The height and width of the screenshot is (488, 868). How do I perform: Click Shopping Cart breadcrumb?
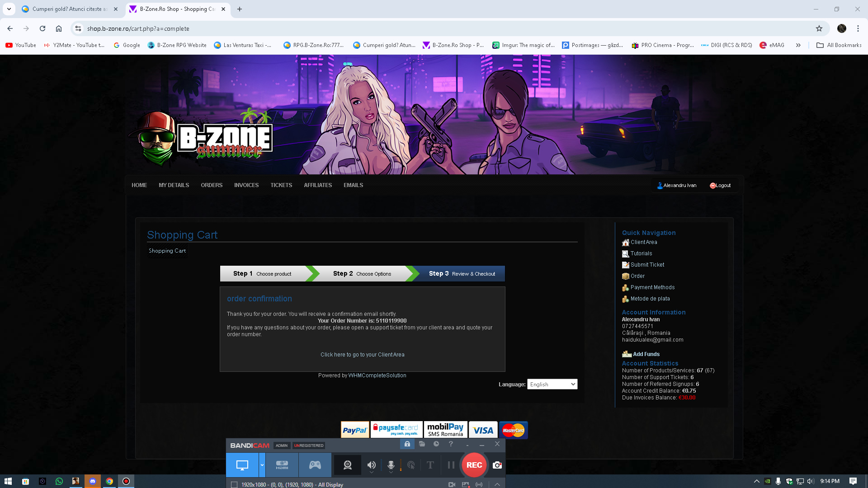(x=167, y=251)
